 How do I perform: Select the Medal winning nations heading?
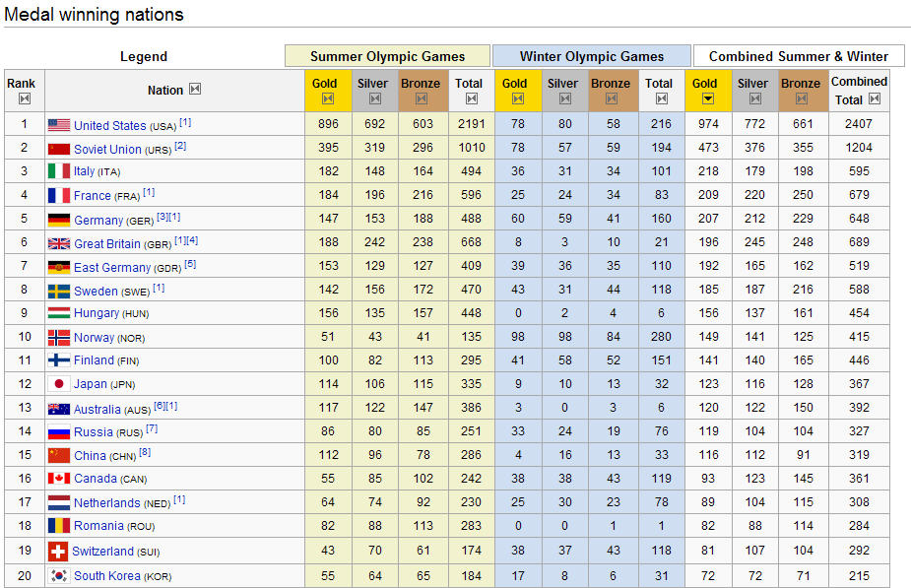(94, 14)
